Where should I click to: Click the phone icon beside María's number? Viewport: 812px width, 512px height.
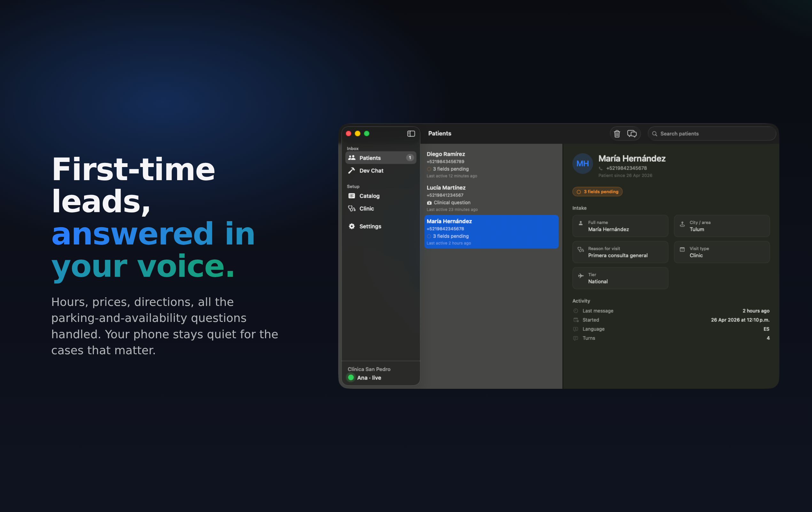(601, 168)
